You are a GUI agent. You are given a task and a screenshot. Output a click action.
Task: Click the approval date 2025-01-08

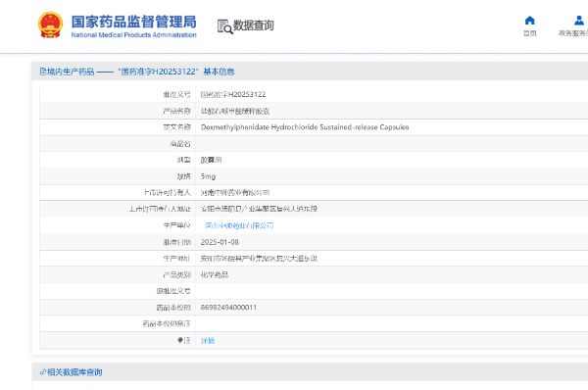220,242
